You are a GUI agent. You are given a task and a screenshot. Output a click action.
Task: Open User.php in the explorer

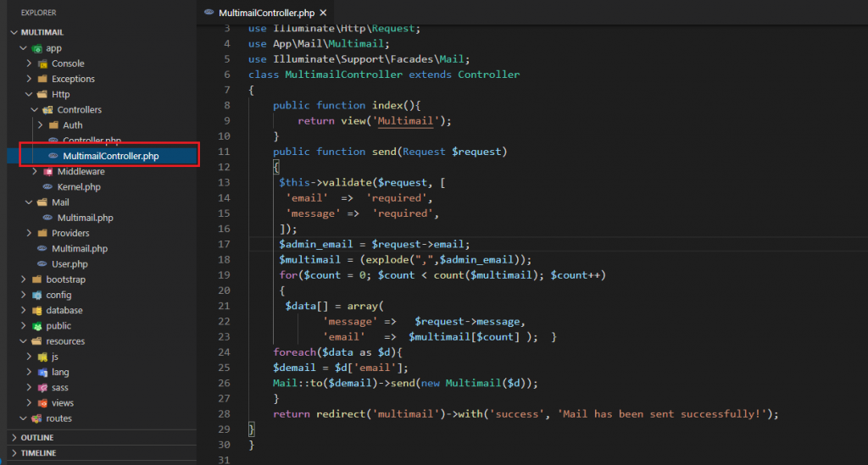point(70,264)
